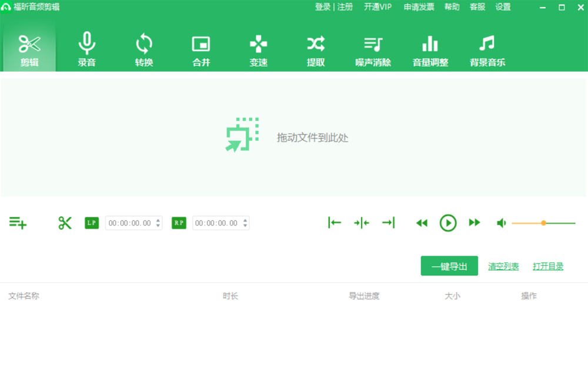Screen dimensions: 588x392
Task: Select the 录音 (Record) tool
Action: [x=87, y=50]
